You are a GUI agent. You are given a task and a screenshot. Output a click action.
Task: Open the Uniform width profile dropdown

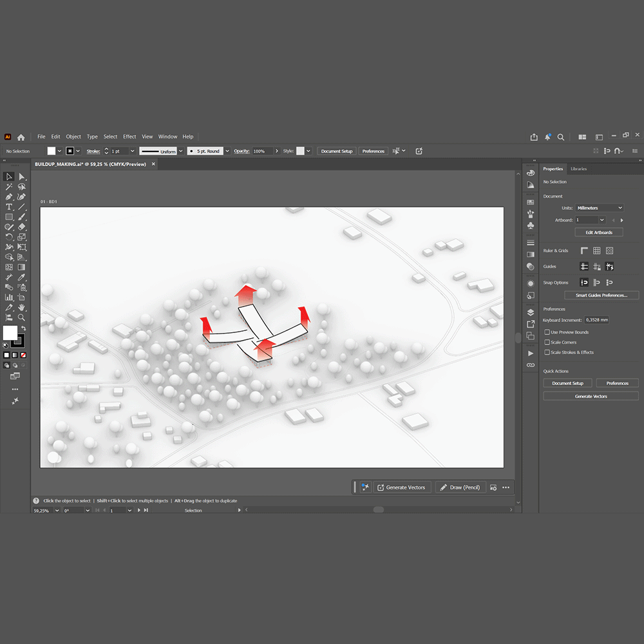[x=181, y=151]
